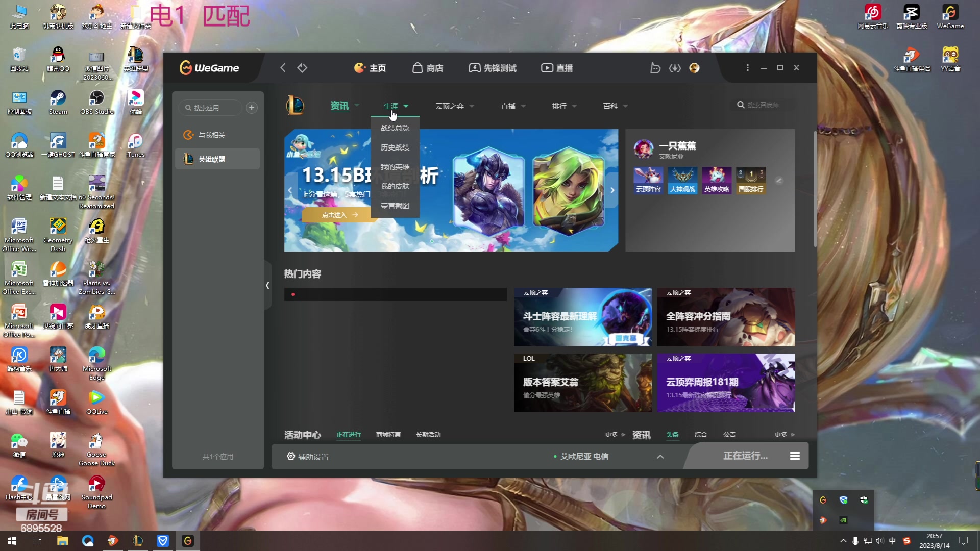Viewport: 980px width, 551px height.
Task: Go to the next banner slide
Action: click(612, 190)
